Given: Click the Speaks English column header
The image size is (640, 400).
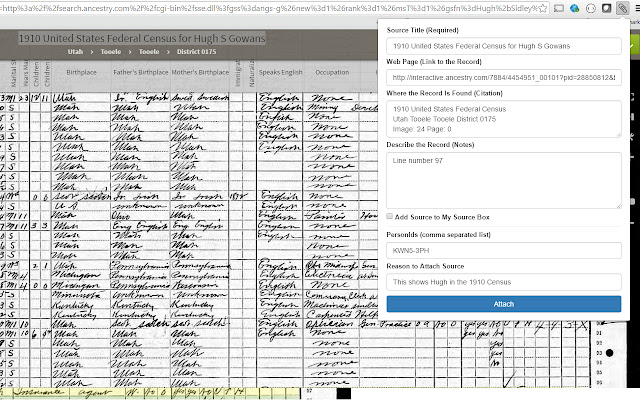Looking at the screenshot, I should point(280,72).
